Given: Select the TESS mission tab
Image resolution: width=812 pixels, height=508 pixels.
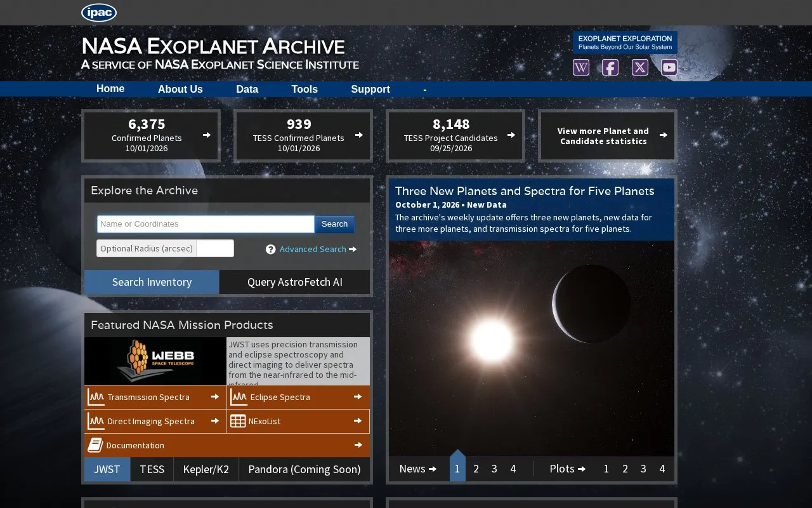Looking at the screenshot, I should (152, 469).
